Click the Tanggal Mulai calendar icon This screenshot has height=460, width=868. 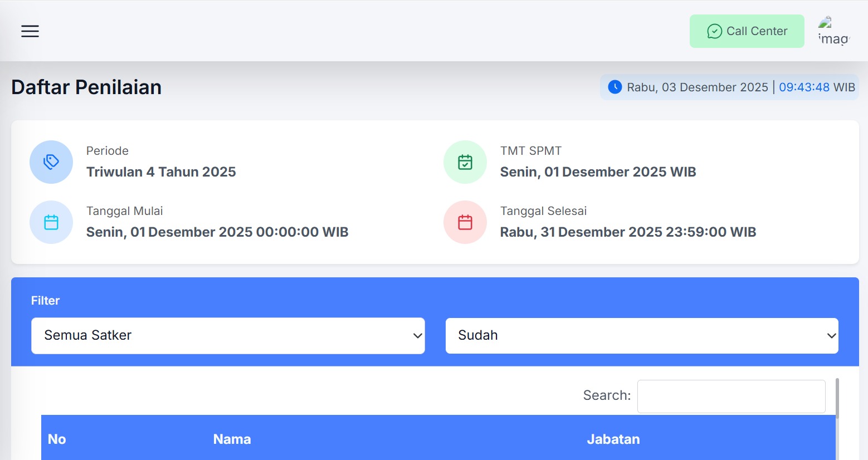click(x=51, y=222)
